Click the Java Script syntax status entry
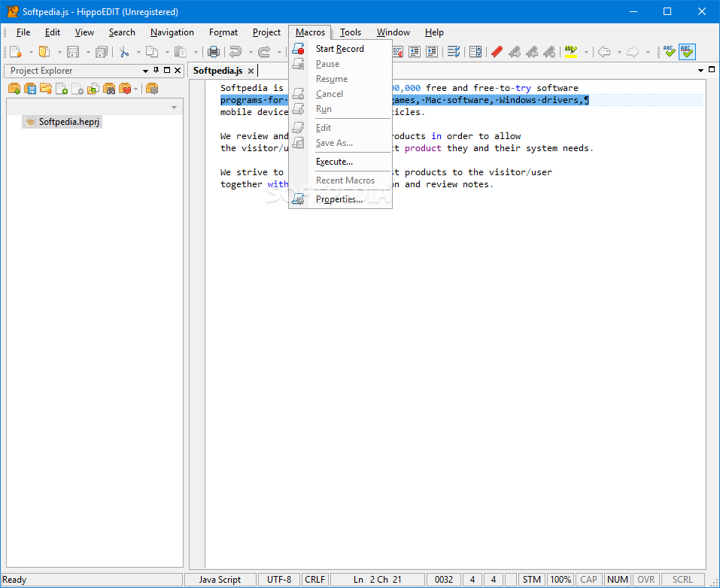 point(220,579)
